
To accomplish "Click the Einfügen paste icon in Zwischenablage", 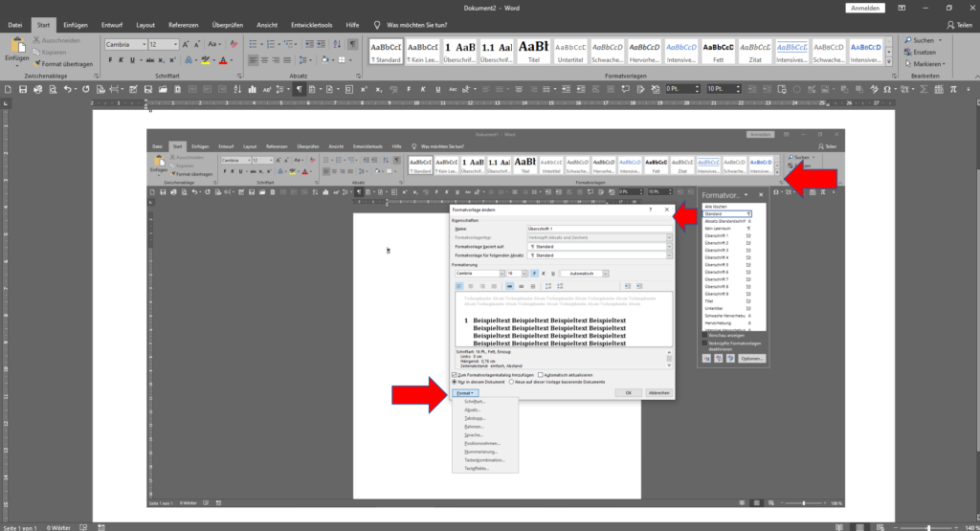I will click(17, 45).
